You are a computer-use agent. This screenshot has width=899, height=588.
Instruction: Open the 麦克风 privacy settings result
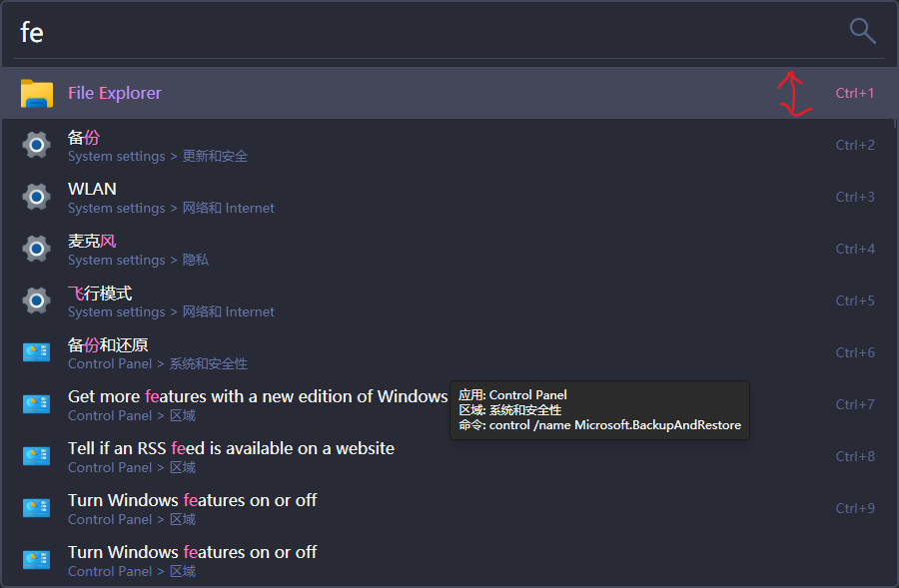coord(448,249)
